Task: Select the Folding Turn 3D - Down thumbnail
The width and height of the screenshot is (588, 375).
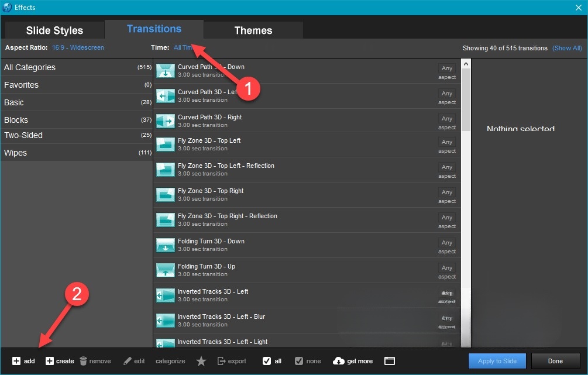Action: [x=166, y=246]
